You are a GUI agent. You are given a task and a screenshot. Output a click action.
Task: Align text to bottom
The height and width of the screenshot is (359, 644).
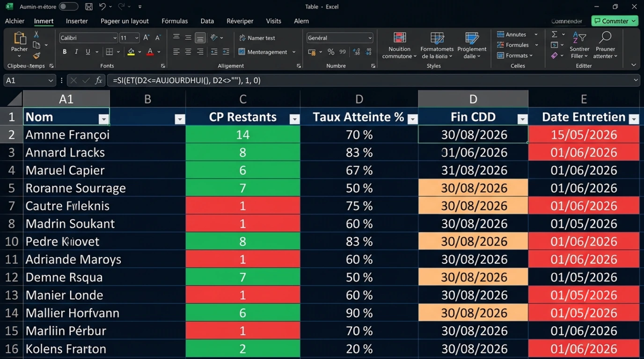200,37
